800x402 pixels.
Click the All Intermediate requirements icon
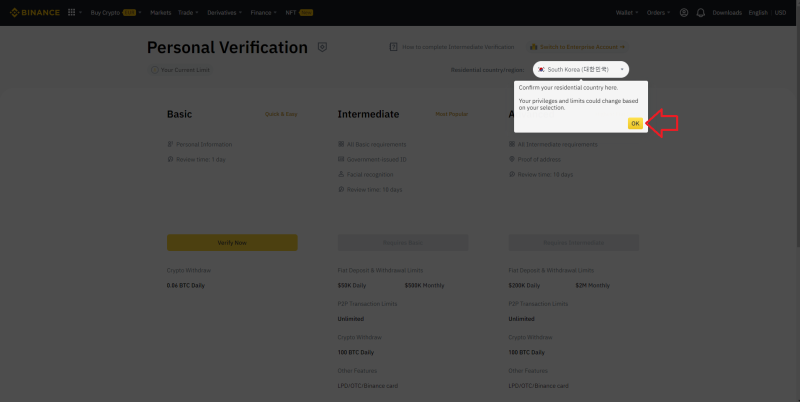pyautogui.click(x=512, y=144)
